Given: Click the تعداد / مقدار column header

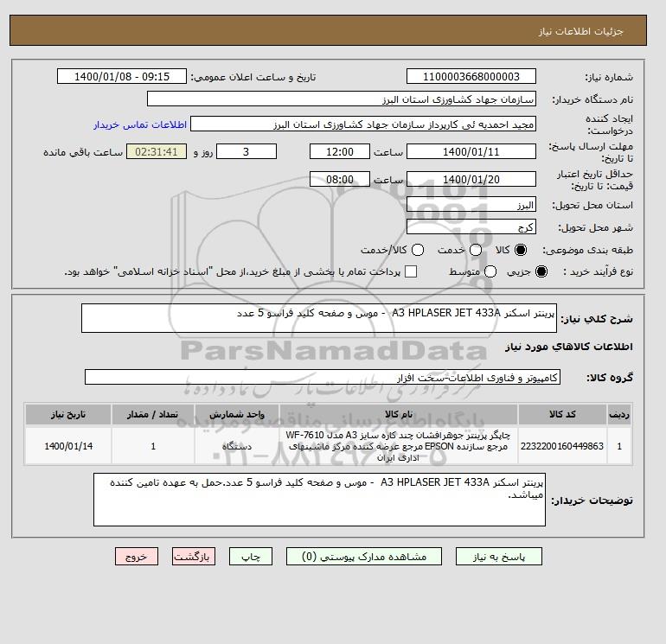Looking at the screenshot, I should tap(153, 414).
